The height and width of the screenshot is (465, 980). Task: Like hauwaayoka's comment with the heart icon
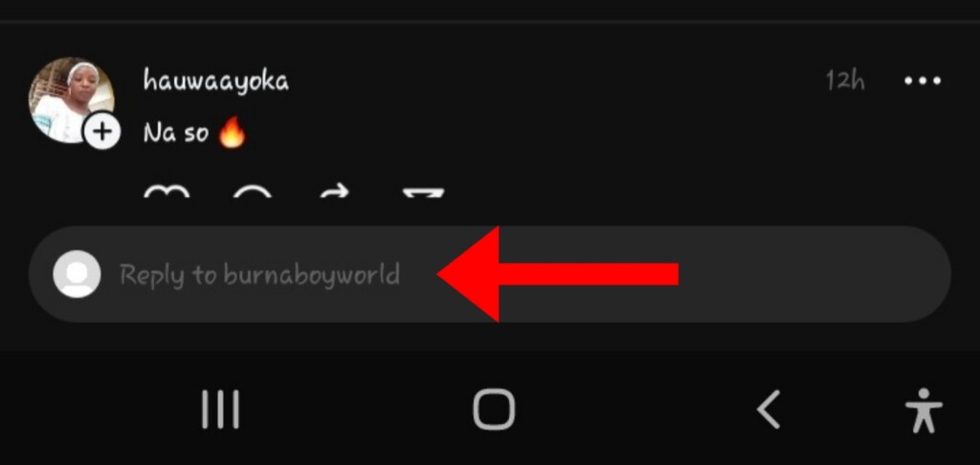(167, 191)
